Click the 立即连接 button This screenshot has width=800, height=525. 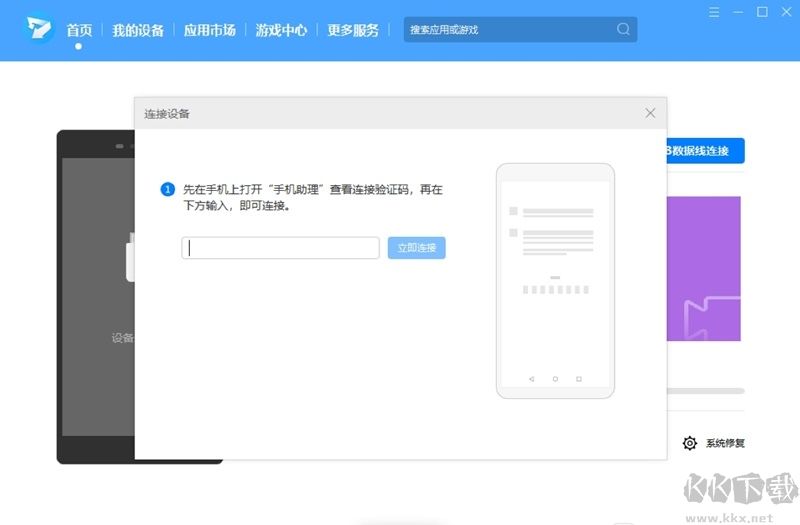point(416,248)
